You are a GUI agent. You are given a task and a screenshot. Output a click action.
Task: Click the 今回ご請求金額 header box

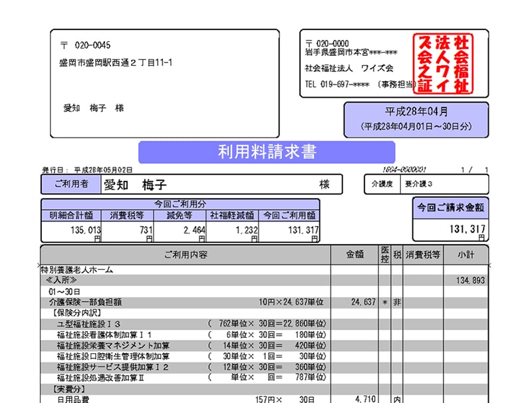(x=451, y=207)
